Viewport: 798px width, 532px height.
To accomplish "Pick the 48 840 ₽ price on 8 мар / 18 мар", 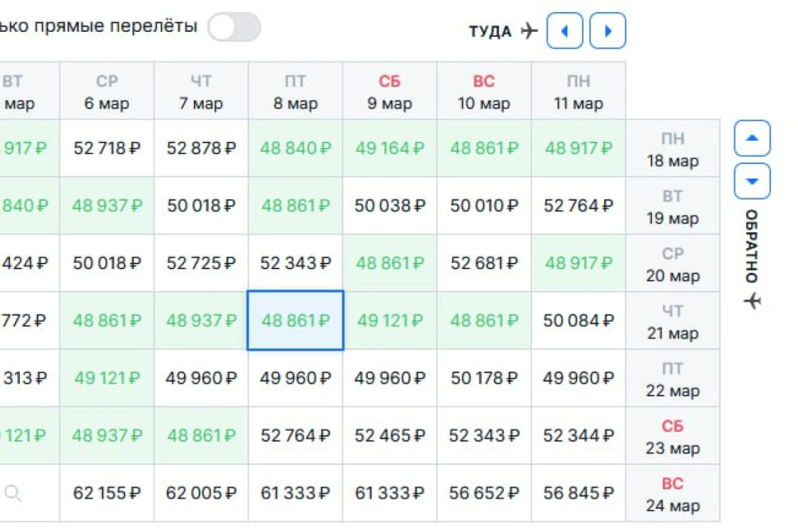I will (x=296, y=148).
